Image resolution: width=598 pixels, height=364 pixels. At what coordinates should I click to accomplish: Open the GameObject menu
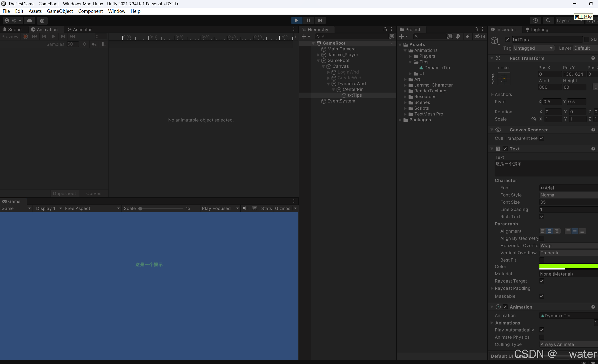click(60, 11)
